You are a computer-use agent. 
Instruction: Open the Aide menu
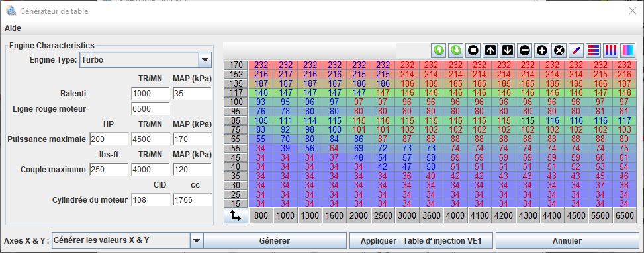coord(13,28)
